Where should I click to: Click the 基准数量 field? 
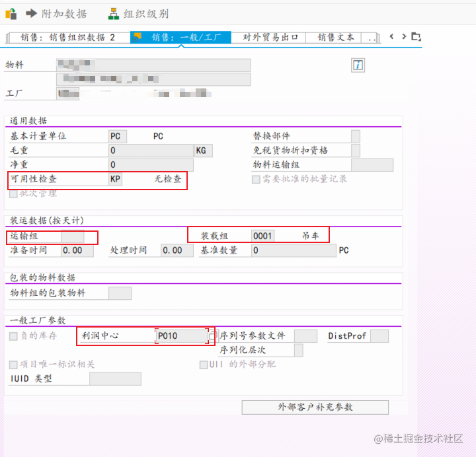[294, 250]
